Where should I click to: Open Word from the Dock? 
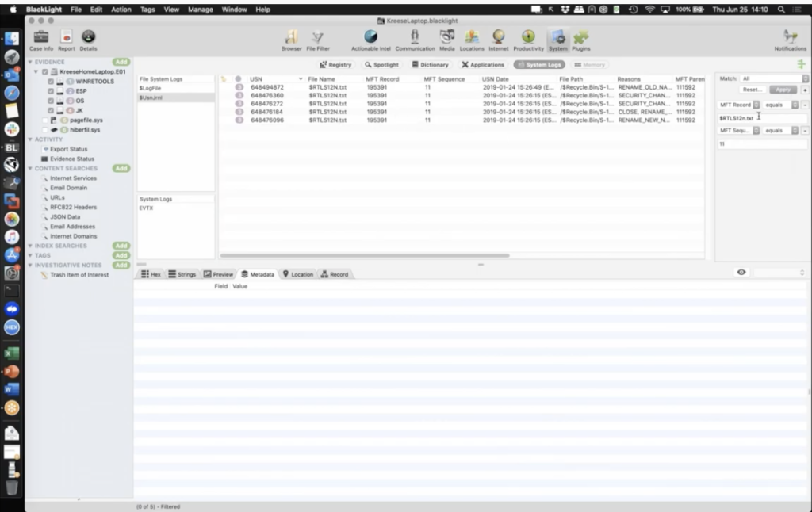(x=11, y=389)
